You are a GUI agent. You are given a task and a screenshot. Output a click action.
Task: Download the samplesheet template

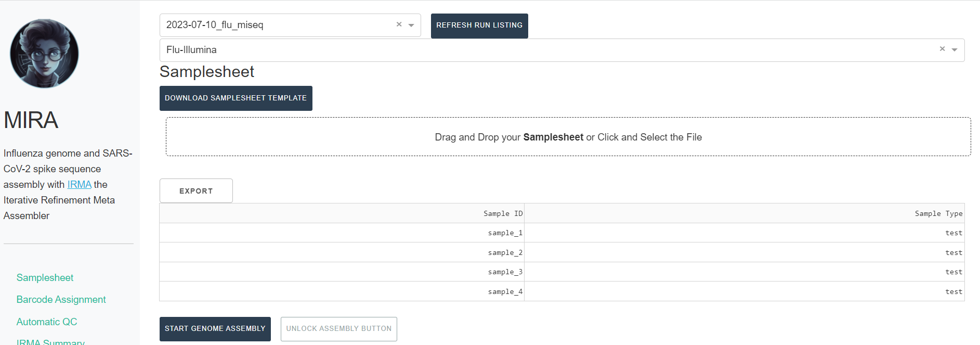tap(236, 98)
